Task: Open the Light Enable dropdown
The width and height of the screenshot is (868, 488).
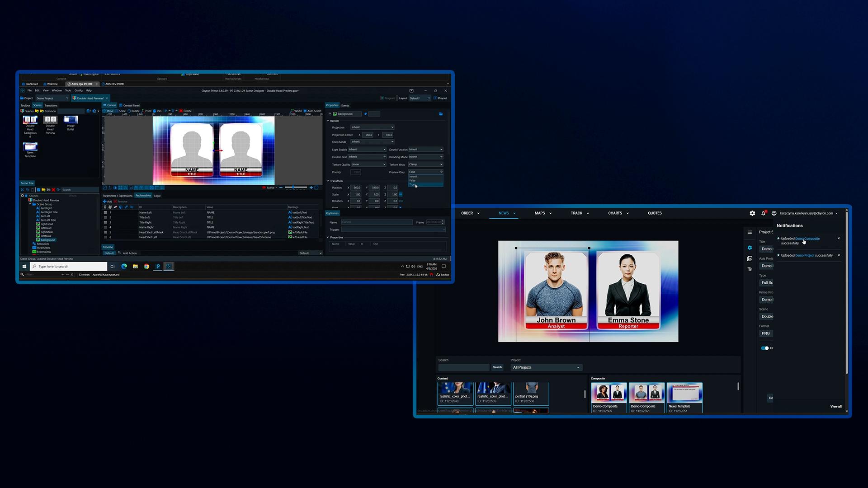Action: point(367,150)
